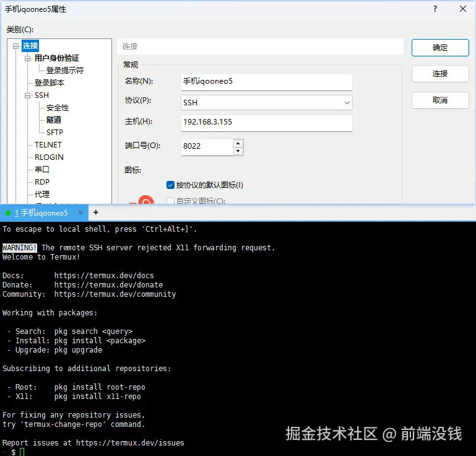Decrease port number with down arrow
476x456 pixels.
tap(238, 151)
